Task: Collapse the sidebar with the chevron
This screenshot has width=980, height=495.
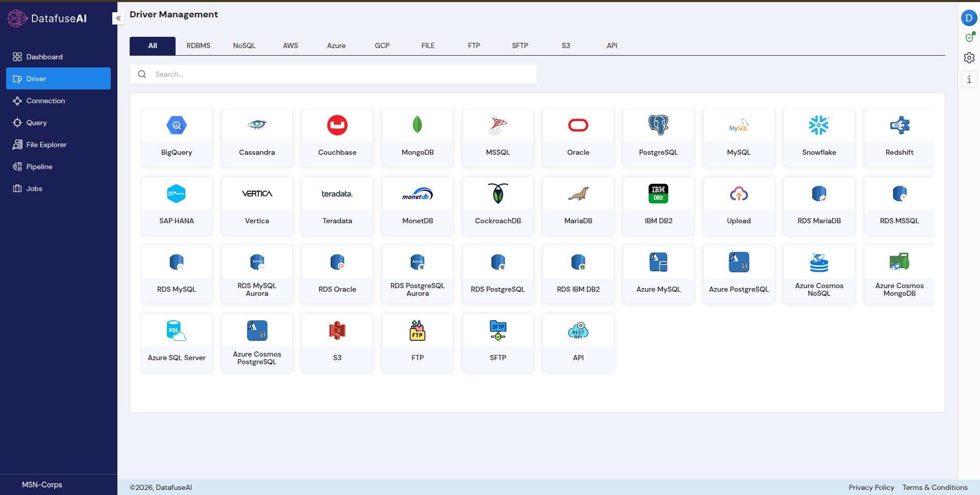Action: (x=118, y=18)
